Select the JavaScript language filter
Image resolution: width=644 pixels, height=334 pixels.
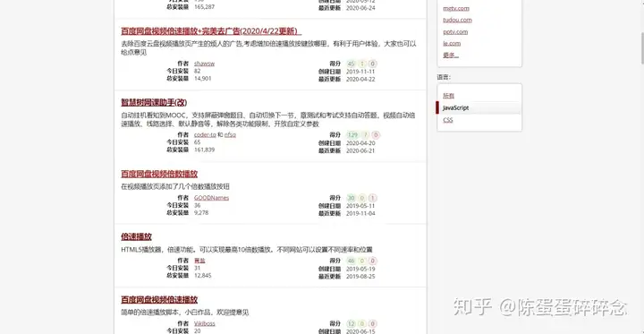tap(455, 107)
